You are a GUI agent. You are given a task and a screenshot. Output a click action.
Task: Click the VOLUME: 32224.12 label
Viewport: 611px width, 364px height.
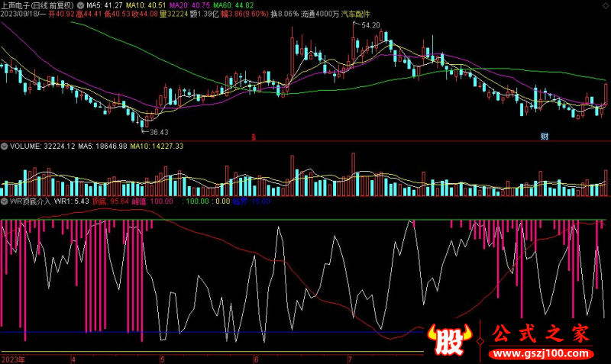coord(42,147)
